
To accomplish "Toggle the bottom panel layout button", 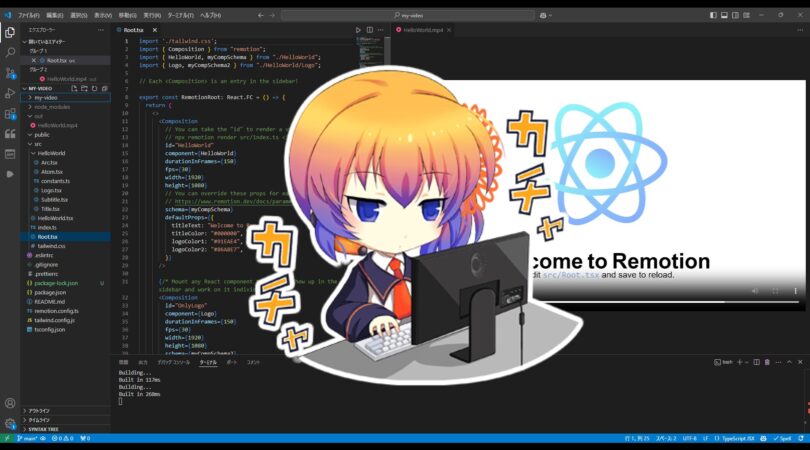I will pos(724,15).
